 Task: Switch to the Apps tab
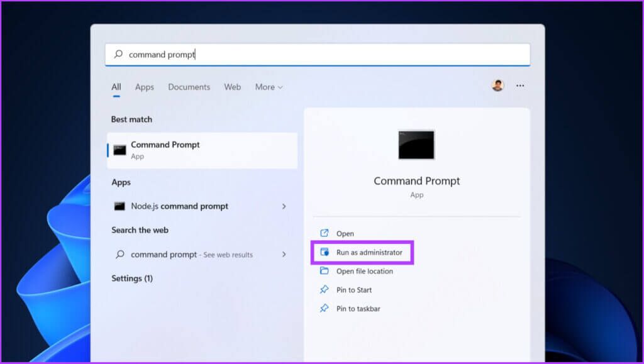145,87
